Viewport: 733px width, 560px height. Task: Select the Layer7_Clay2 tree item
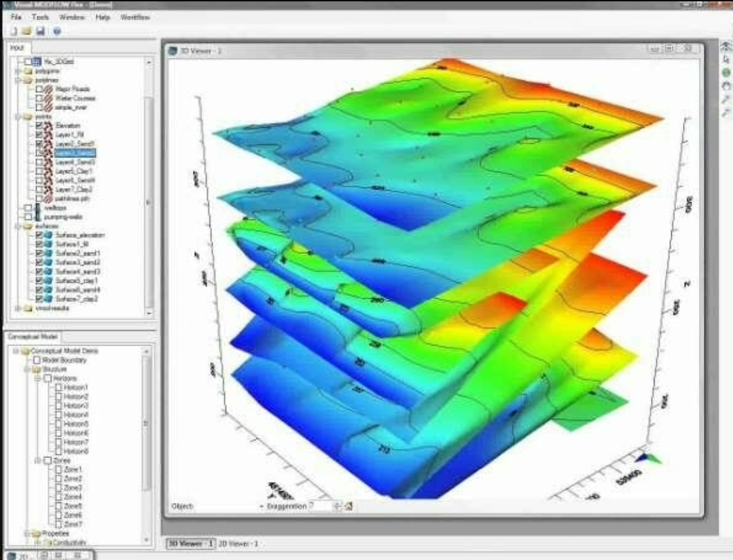tap(74, 189)
